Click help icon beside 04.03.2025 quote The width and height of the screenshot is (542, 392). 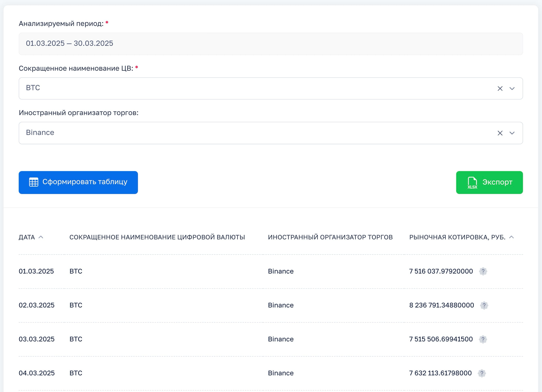tap(482, 373)
